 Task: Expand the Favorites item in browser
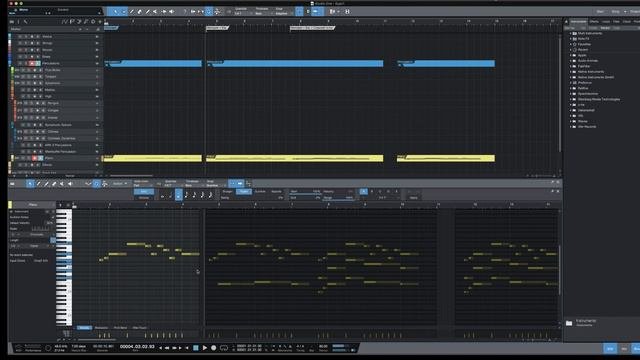click(x=571, y=44)
